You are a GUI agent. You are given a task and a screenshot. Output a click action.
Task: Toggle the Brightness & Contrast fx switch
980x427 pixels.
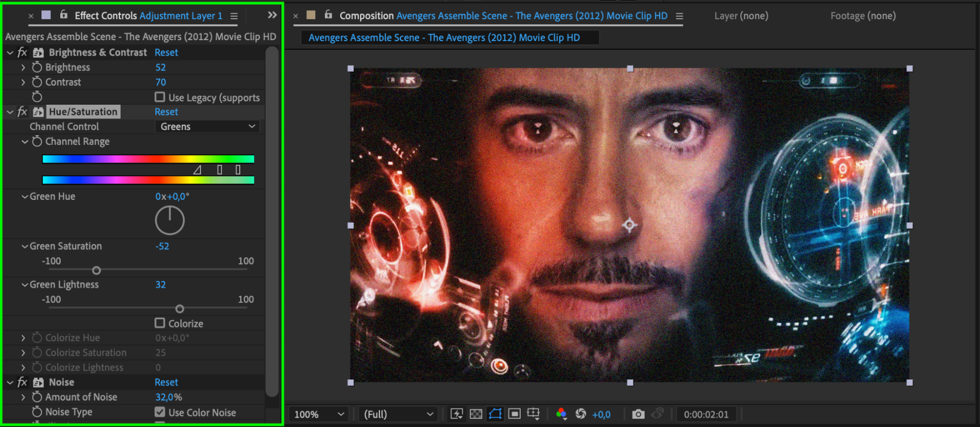(x=23, y=52)
